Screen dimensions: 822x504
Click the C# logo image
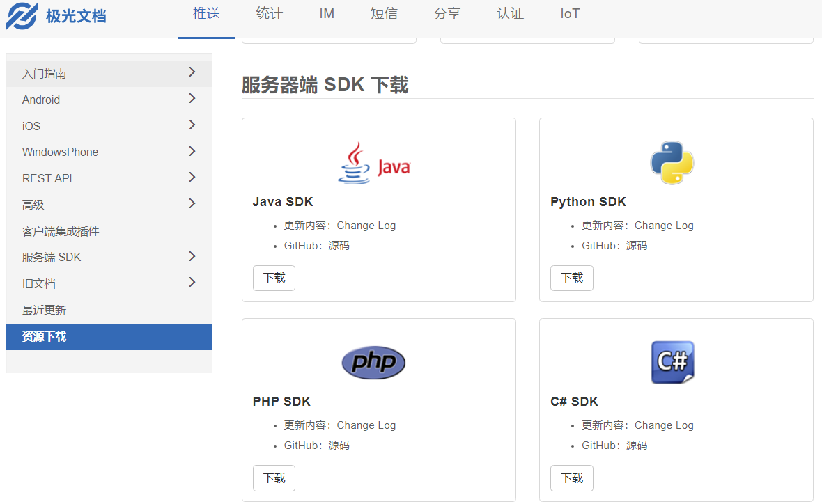pos(673,363)
